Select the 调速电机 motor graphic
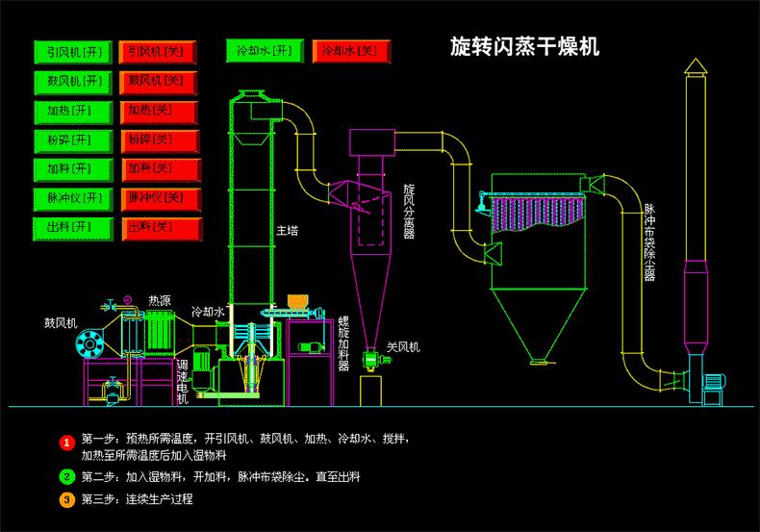The height and width of the screenshot is (532, 760). [203, 365]
